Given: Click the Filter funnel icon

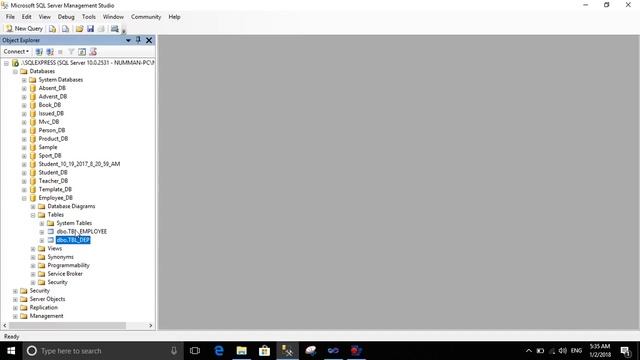Looking at the screenshot, I should (x=71, y=52).
